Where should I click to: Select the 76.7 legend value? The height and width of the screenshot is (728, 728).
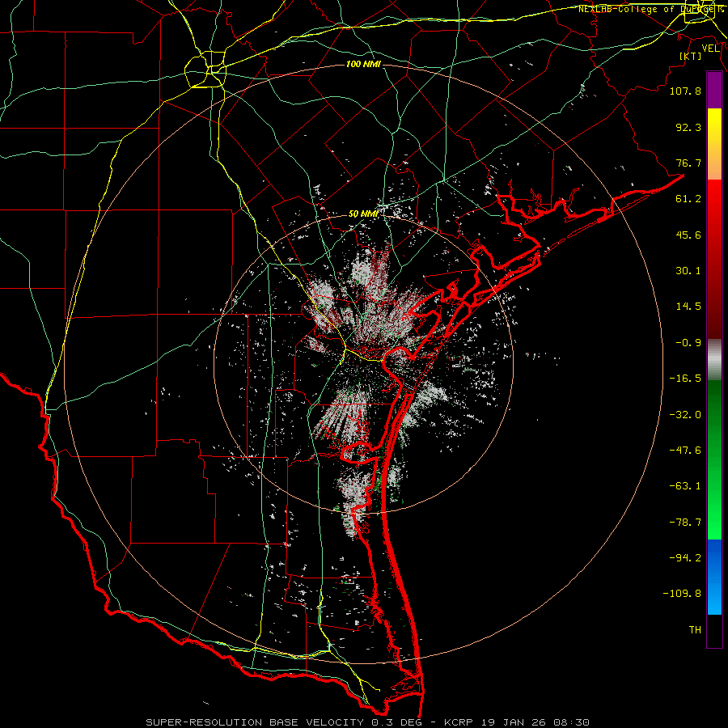pos(688,163)
